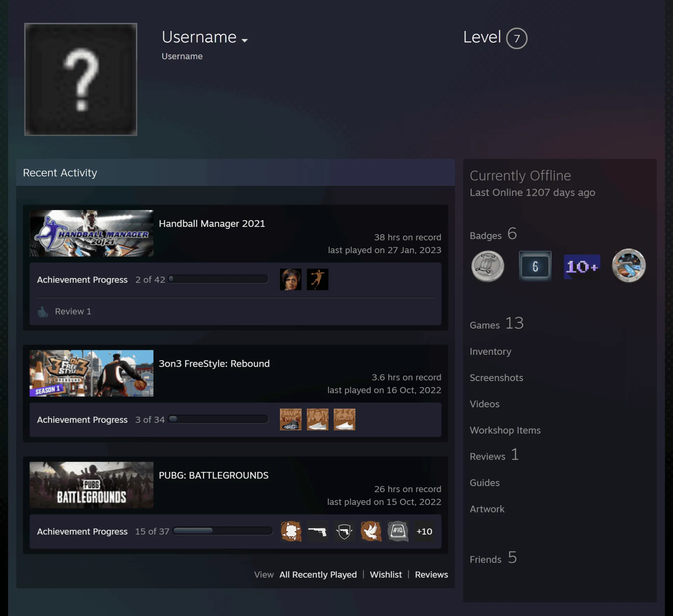Click the PUBG pistol achievement icon
The height and width of the screenshot is (616, 673).
[318, 531]
